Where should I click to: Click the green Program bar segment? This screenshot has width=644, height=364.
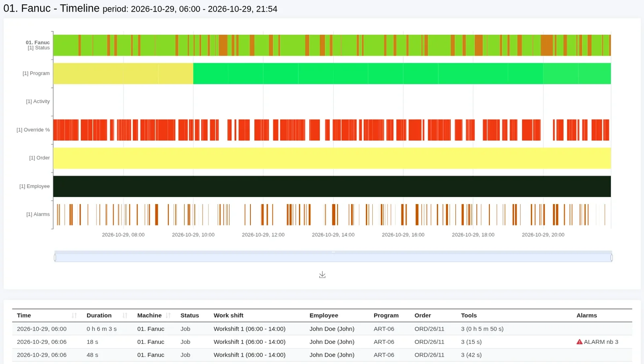(402, 73)
